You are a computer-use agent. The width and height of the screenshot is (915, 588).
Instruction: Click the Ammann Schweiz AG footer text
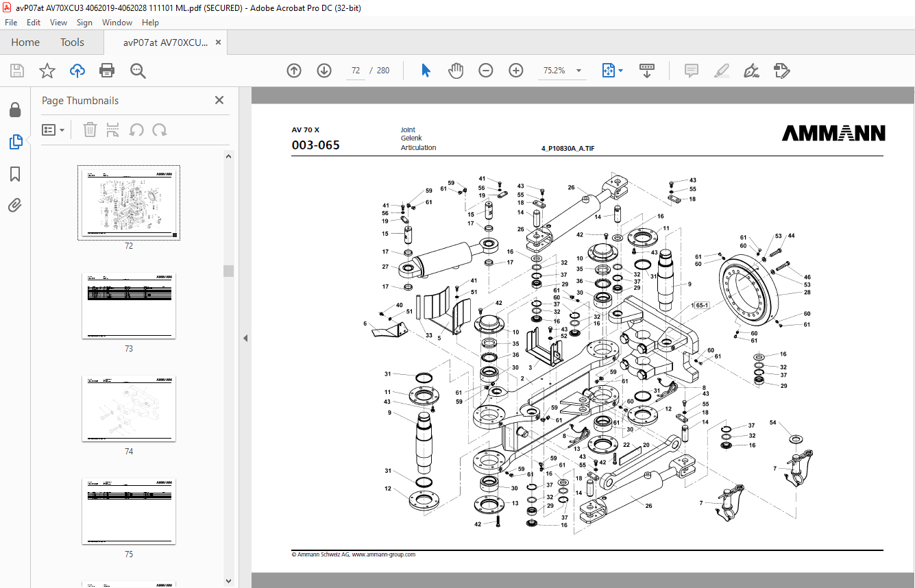tap(354, 554)
